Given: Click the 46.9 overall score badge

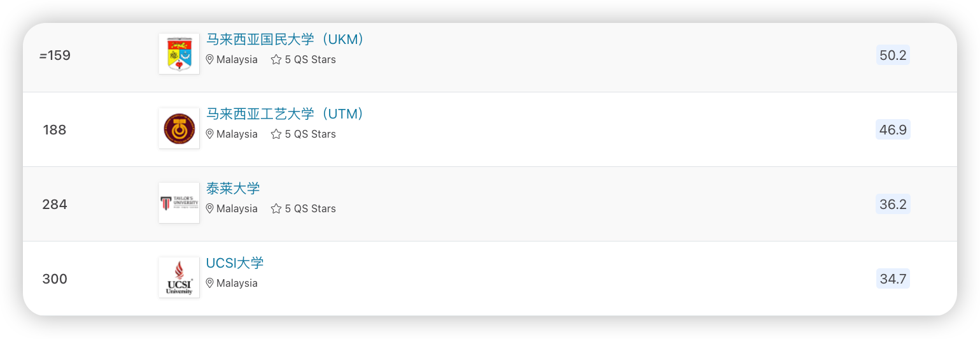Looking at the screenshot, I should [x=893, y=130].
